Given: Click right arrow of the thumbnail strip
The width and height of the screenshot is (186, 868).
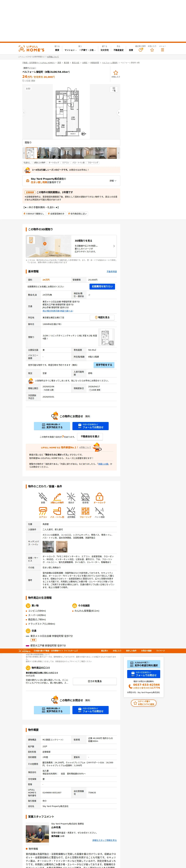Looking at the screenshot, I should tap(118, 153).
